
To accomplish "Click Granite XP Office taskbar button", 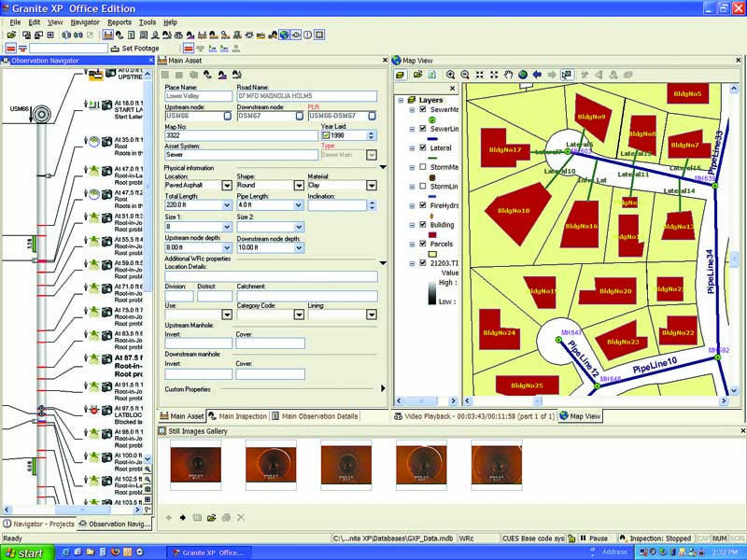I will (207, 553).
